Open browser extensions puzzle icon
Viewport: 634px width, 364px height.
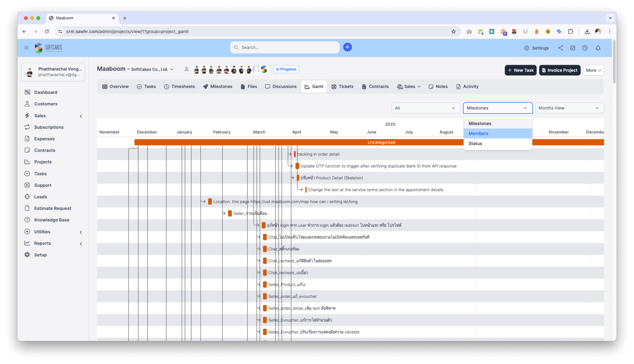[x=570, y=32]
